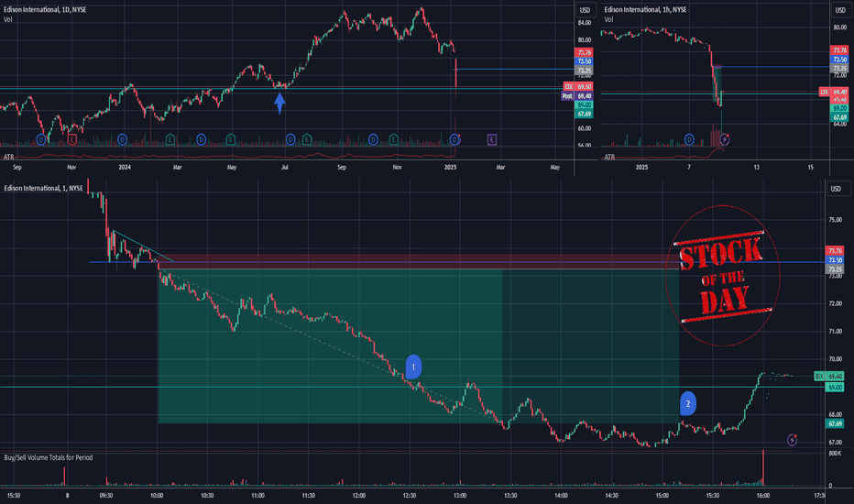Image resolution: width=854 pixels, height=504 pixels.
Task: Select the ATR indicator label on daily chart
Action: (9, 157)
